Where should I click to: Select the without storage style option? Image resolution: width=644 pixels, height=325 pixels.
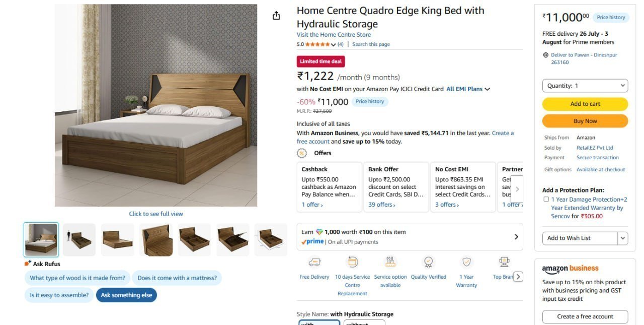click(x=364, y=322)
